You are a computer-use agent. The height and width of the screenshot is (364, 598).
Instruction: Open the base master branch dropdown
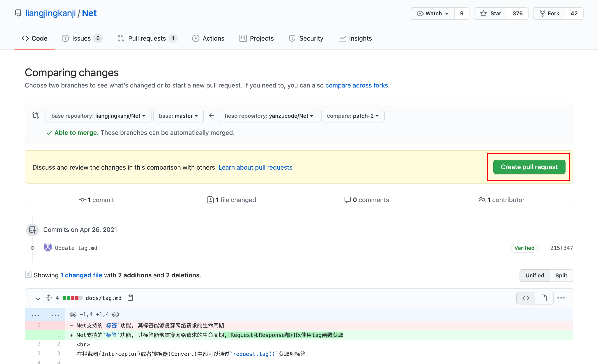(178, 116)
